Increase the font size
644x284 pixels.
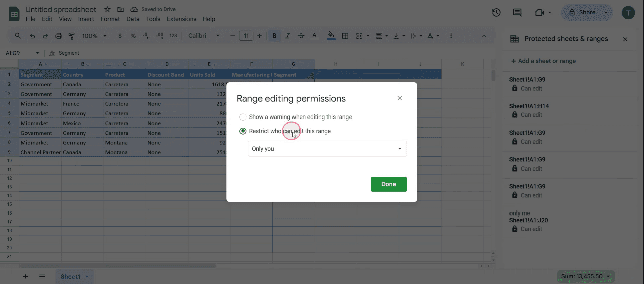pyautogui.click(x=259, y=36)
